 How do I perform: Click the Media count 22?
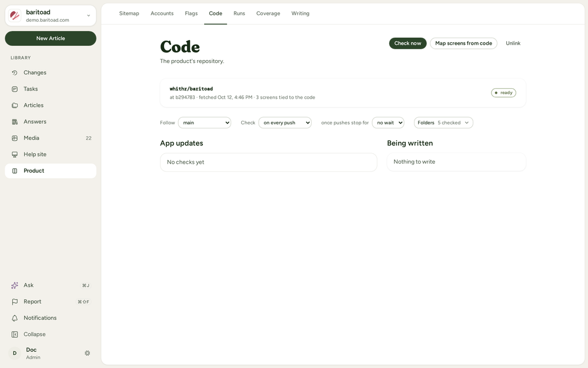pyautogui.click(x=89, y=138)
